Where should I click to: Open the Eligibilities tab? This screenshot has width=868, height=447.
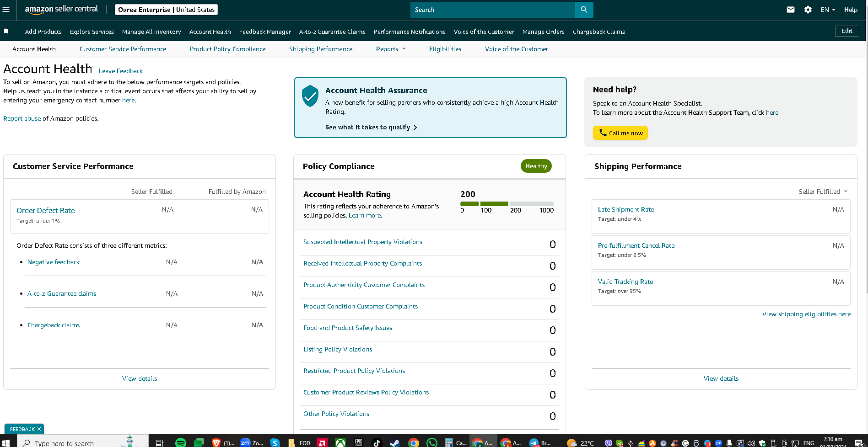[x=445, y=49]
